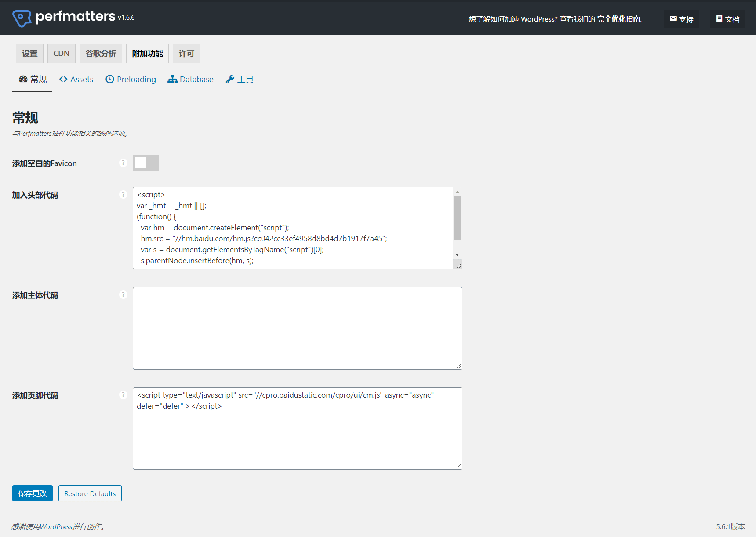
Task: Open the Database subtab
Action: 190,79
